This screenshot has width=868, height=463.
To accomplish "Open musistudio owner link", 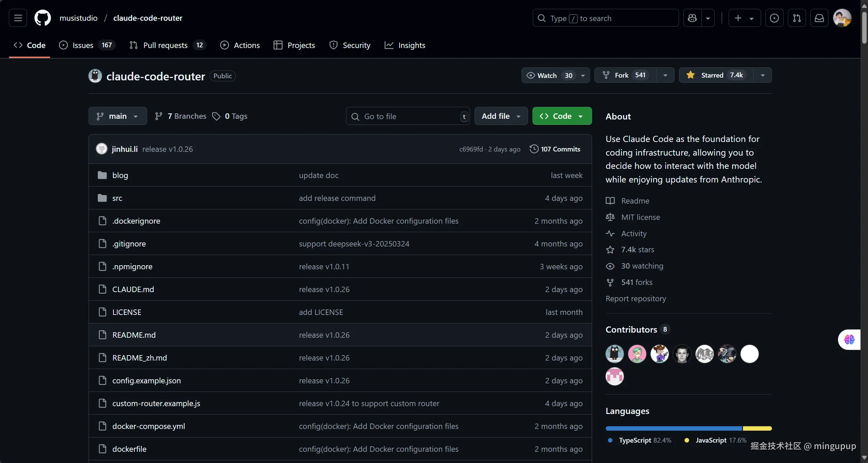I will click(78, 18).
